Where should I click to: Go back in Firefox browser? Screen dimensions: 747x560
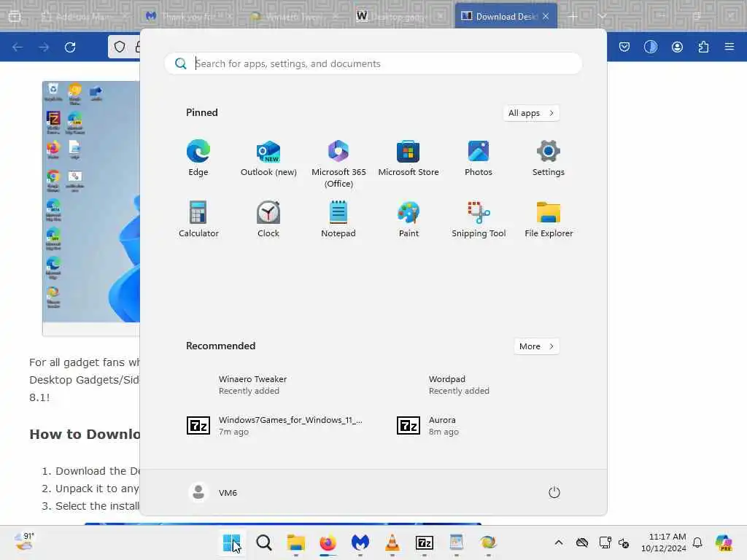(18, 47)
